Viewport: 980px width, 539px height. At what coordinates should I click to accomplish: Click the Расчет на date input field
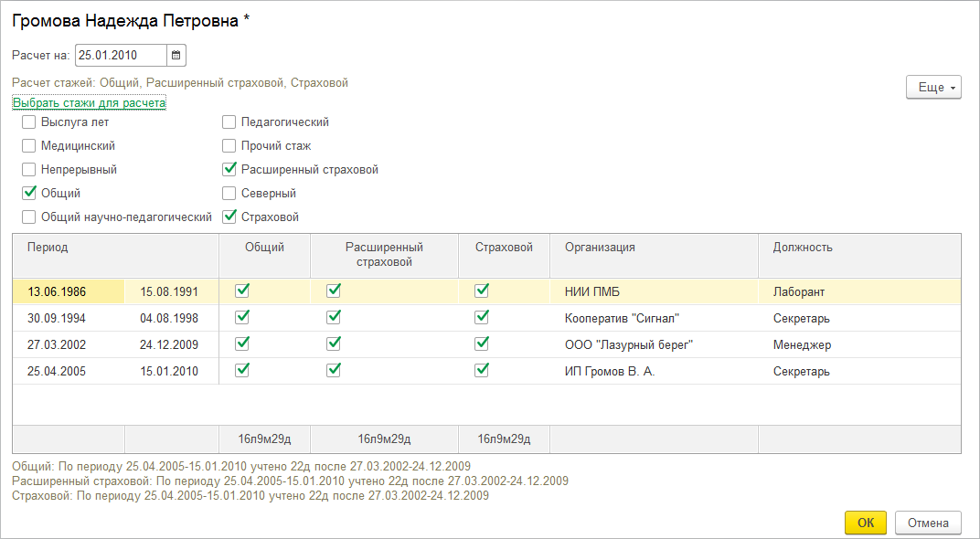pyautogui.click(x=120, y=56)
